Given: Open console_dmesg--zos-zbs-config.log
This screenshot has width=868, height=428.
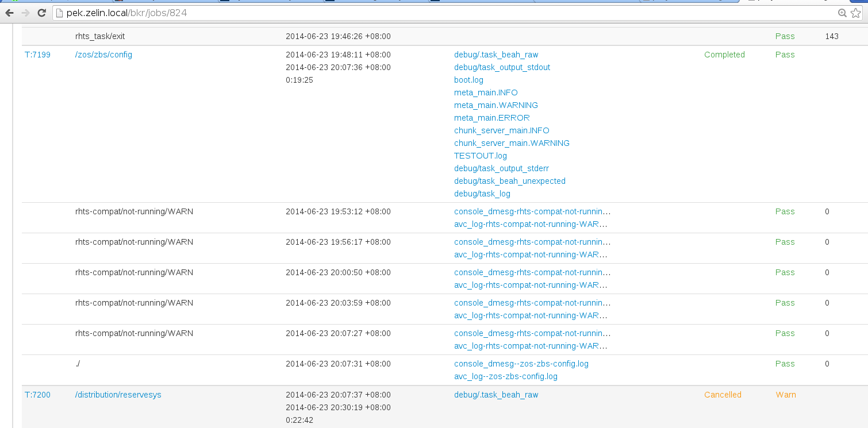Looking at the screenshot, I should coord(521,364).
